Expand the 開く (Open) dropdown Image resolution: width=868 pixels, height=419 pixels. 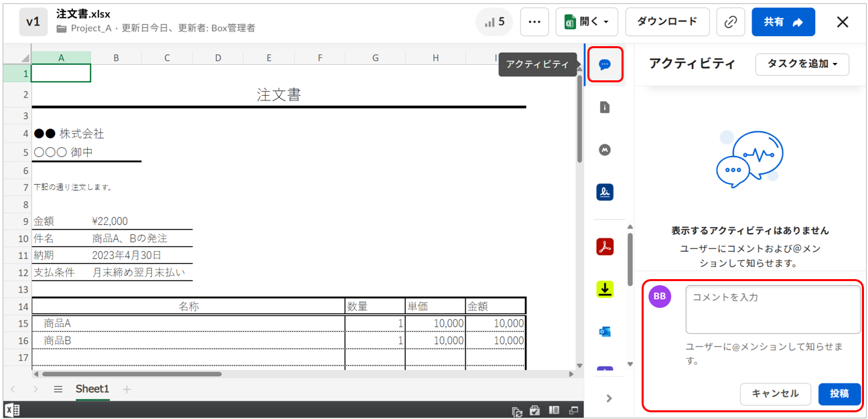point(586,22)
